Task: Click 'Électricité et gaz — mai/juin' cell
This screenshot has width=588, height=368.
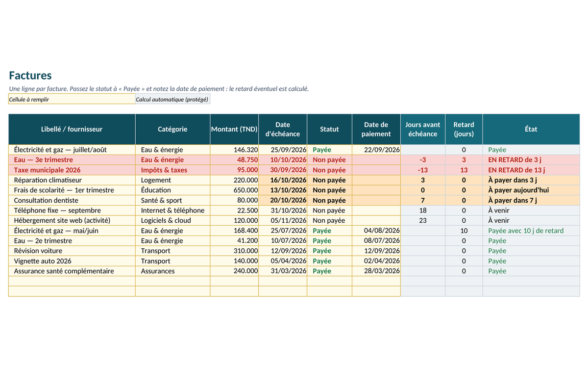Action: [72, 231]
